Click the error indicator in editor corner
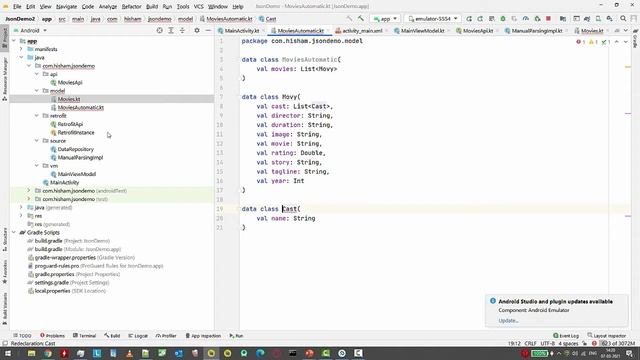This screenshot has width=640, height=360. pyautogui.click(x=580, y=42)
